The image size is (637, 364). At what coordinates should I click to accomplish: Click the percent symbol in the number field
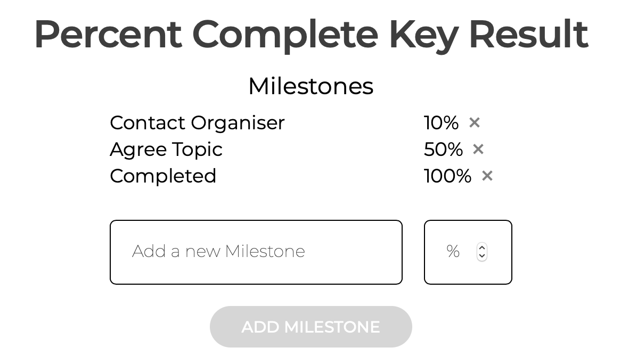click(453, 251)
